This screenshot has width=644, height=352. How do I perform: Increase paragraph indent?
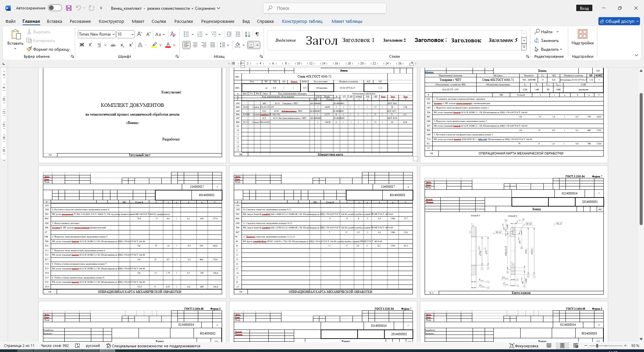pos(238,34)
